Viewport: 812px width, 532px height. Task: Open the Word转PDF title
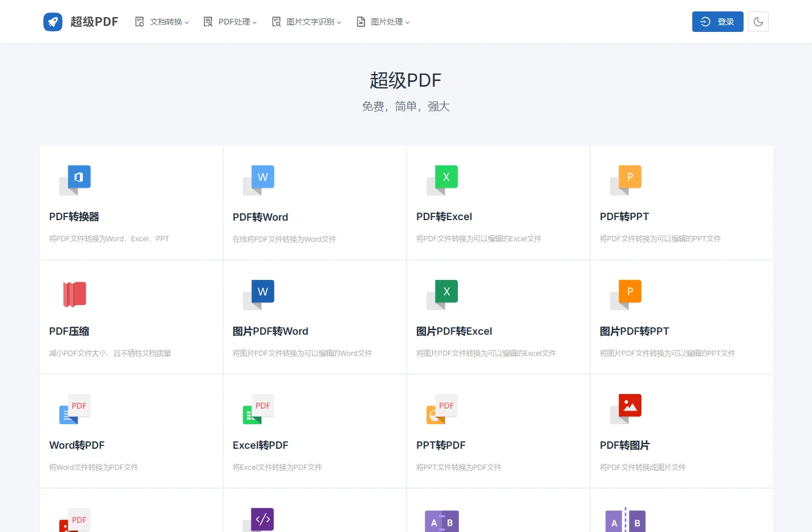[x=77, y=445]
